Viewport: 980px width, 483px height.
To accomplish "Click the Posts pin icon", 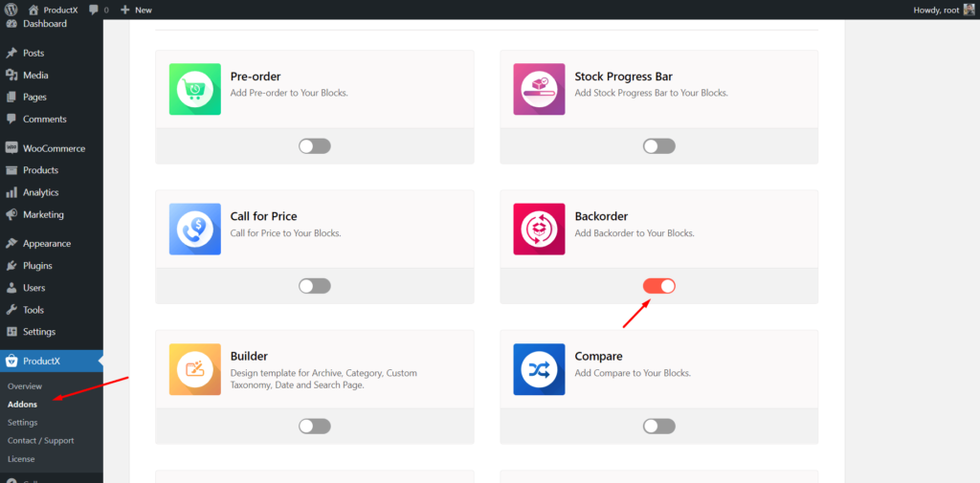I will pos(11,54).
